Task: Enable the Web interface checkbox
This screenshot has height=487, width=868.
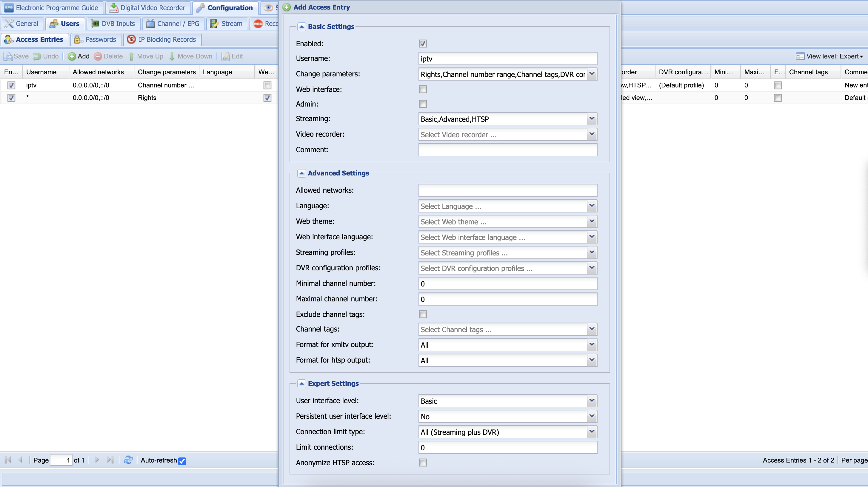Action: pyautogui.click(x=423, y=89)
